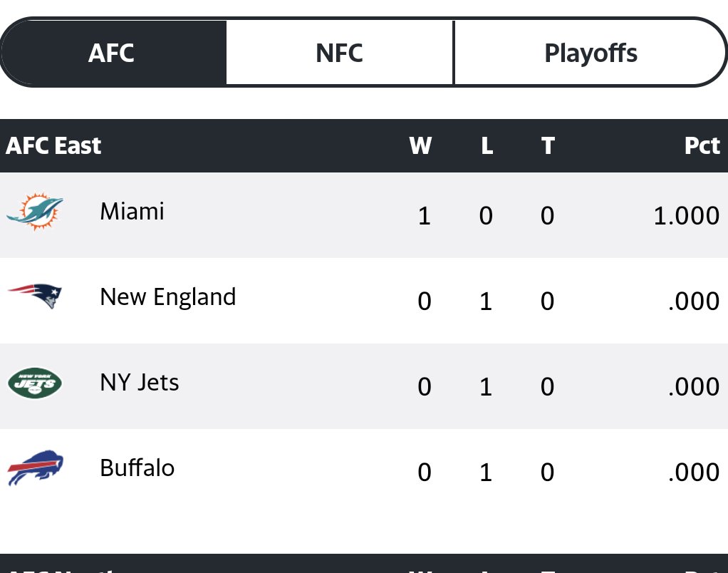
Task: Open the NY Jets team link
Action: coord(139,383)
